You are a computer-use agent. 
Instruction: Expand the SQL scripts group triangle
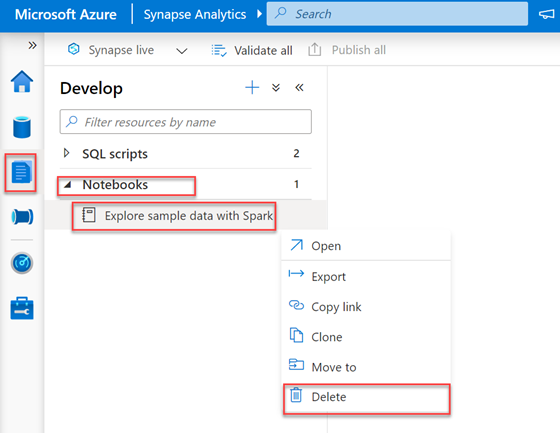pos(66,153)
